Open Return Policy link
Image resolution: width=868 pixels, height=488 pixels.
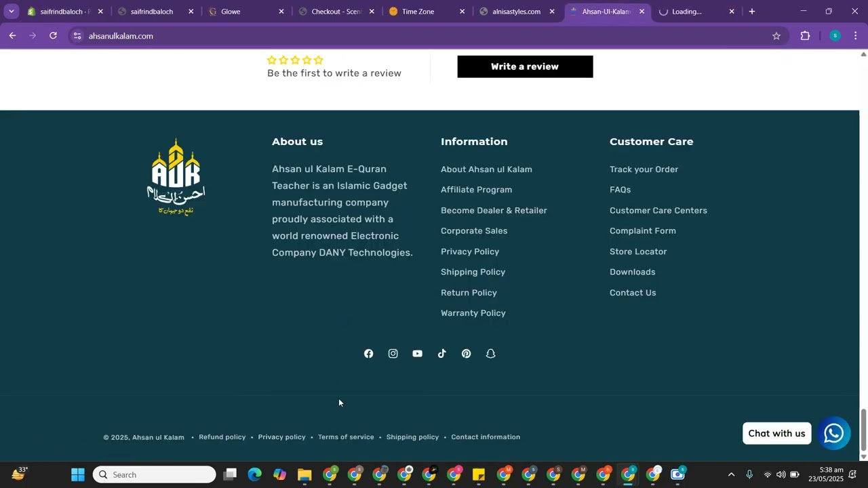coord(469,293)
